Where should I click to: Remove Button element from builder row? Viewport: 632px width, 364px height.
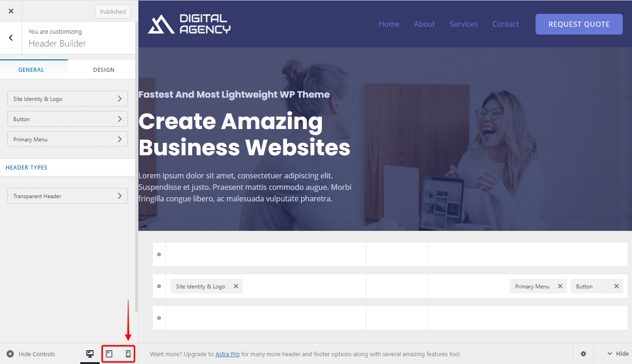tap(616, 286)
